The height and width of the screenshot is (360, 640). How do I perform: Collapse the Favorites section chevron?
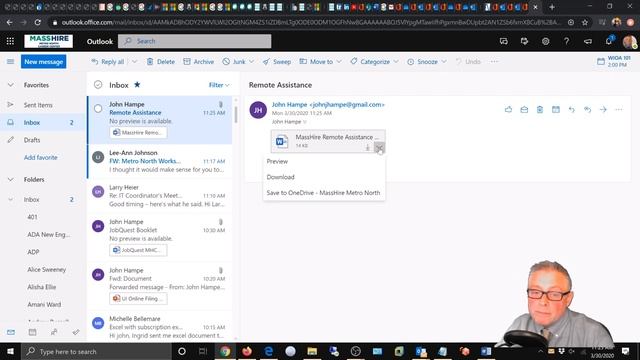[x=11, y=85]
